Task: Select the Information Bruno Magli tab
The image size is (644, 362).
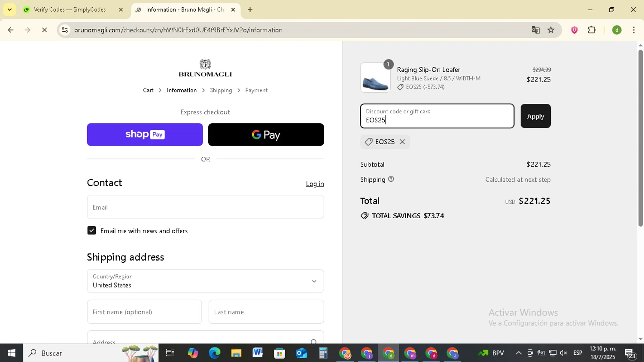Action: point(185,9)
